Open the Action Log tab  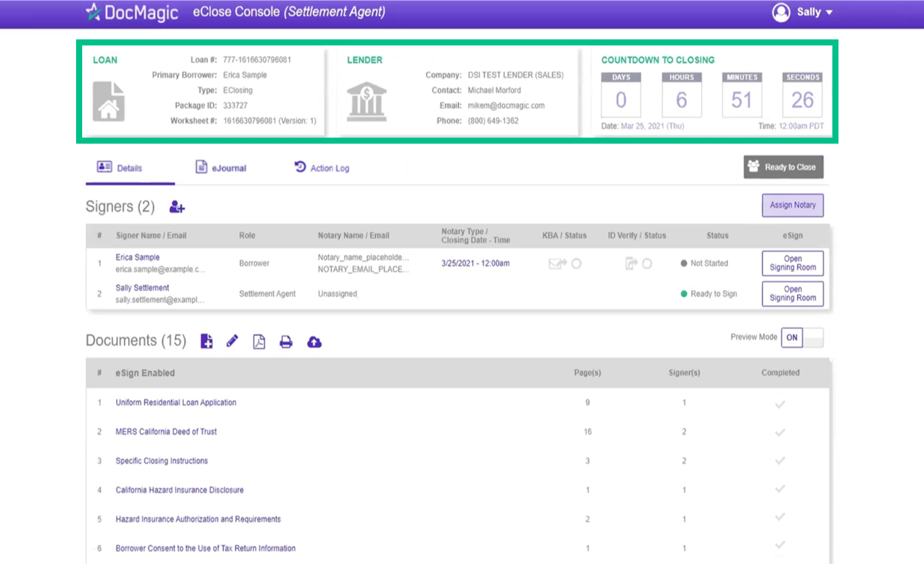pos(322,168)
